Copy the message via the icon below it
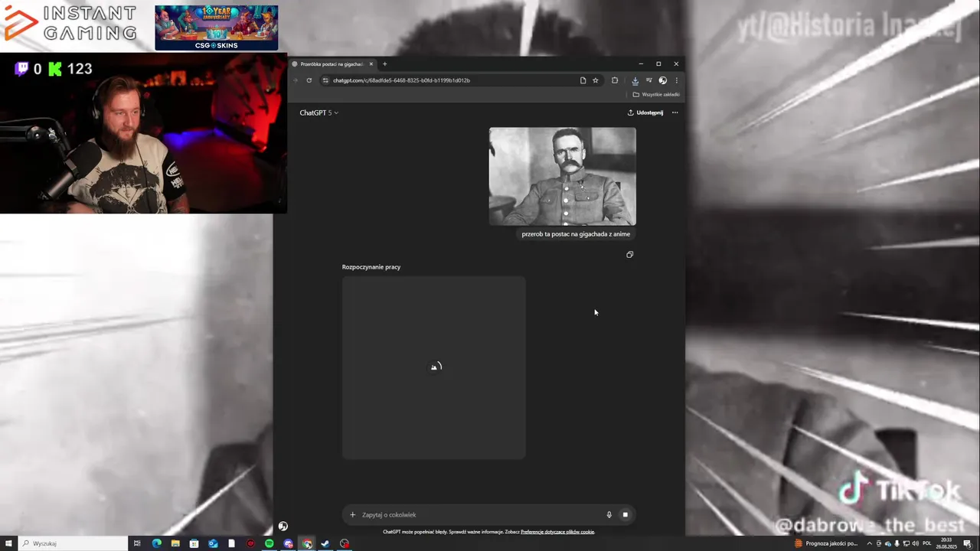Image resolution: width=980 pixels, height=551 pixels. tap(629, 255)
